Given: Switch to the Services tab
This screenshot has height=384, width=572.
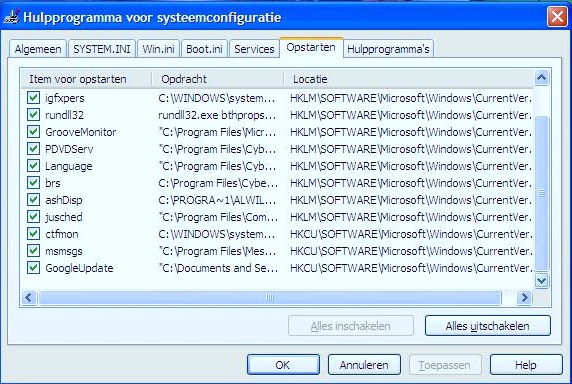Looking at the screenshot, I should pyautogui.click(x=254, y=49).
